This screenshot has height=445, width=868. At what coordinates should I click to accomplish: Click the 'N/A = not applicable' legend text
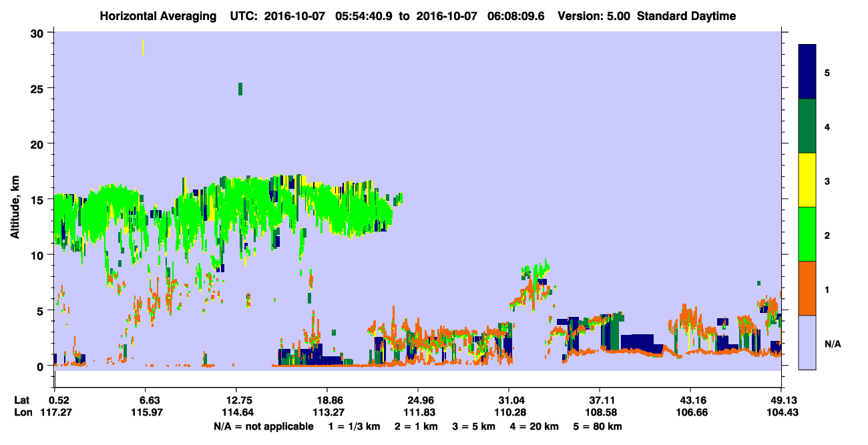264,426
